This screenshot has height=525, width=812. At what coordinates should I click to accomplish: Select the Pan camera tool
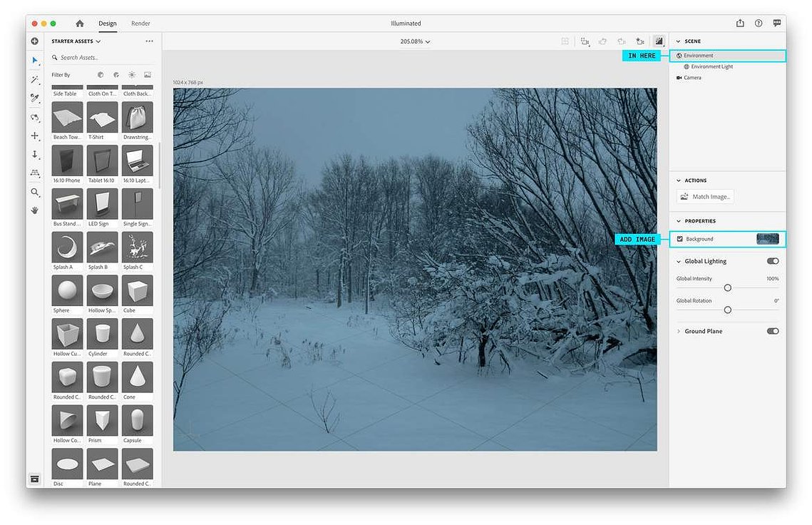[35, 136]
